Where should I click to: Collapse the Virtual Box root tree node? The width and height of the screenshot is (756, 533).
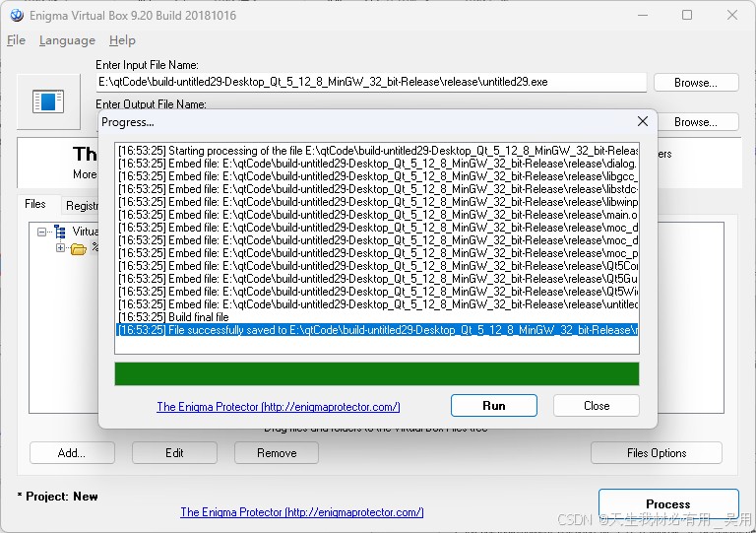42,232
